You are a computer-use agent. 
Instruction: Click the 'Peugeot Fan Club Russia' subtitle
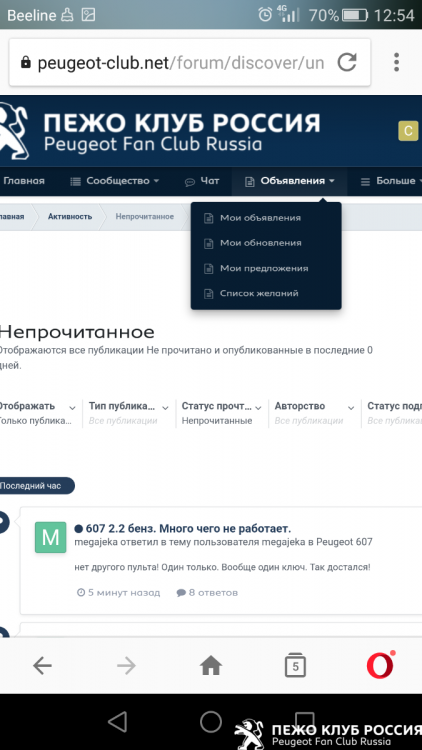[x=153, y=144]
